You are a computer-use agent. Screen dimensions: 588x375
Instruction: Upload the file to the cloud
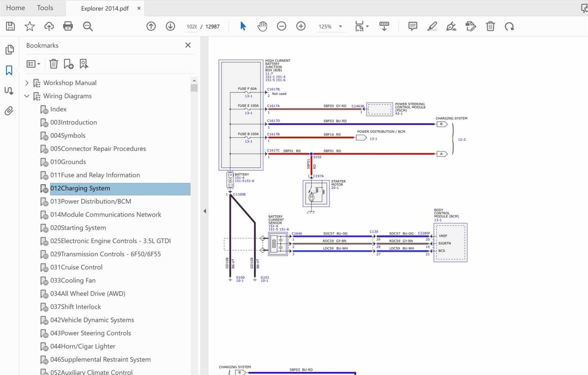point(49,26)
